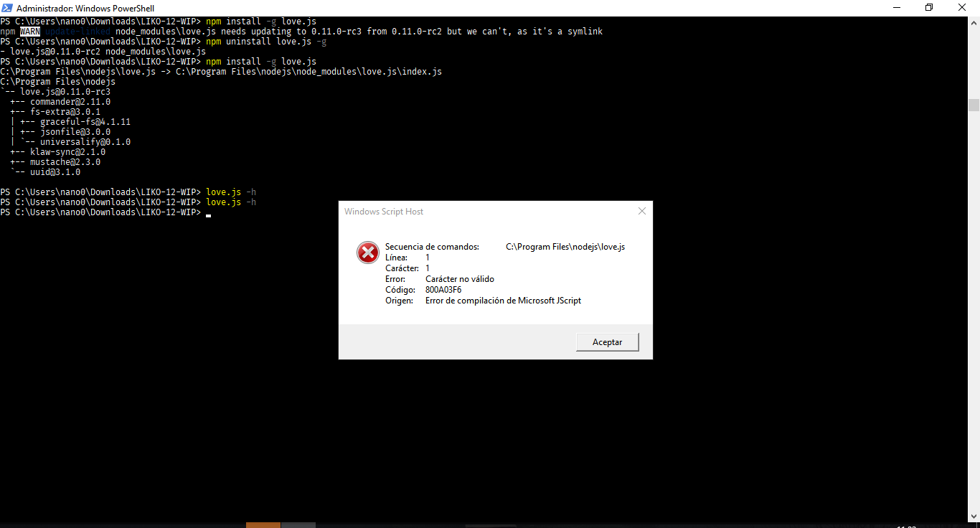The height and width of the screenshot is (528, 980).
Task: Click the Aceptar button
Action: click(x=607, y=342)
